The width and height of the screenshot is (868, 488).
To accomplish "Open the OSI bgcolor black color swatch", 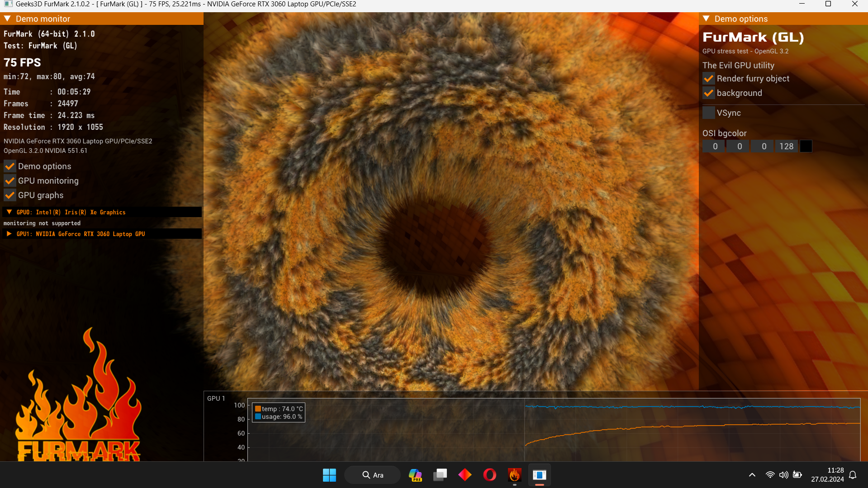I will pyautogui.click(x=806, y=146).
